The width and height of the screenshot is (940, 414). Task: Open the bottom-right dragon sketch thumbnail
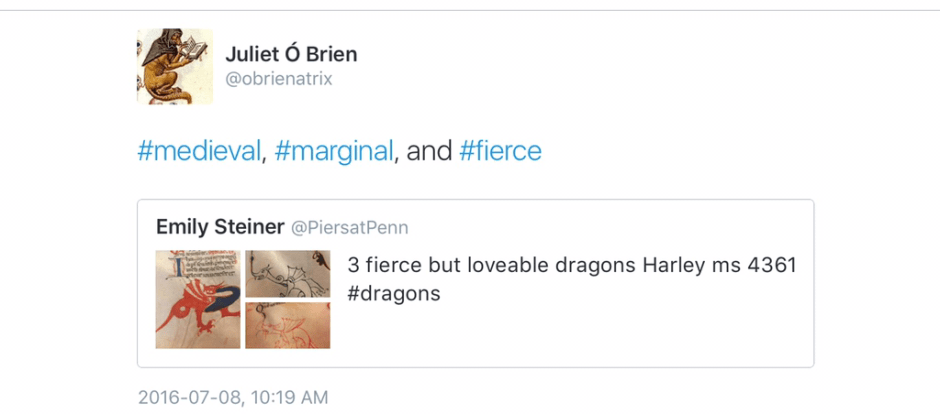(x=288, y=325)
